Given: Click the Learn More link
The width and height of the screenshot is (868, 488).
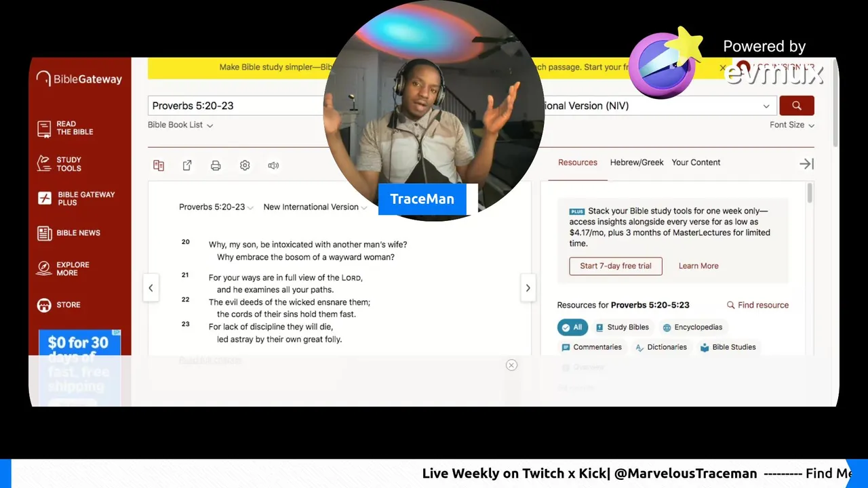Looking at the screenshot, I should [698, 266].
